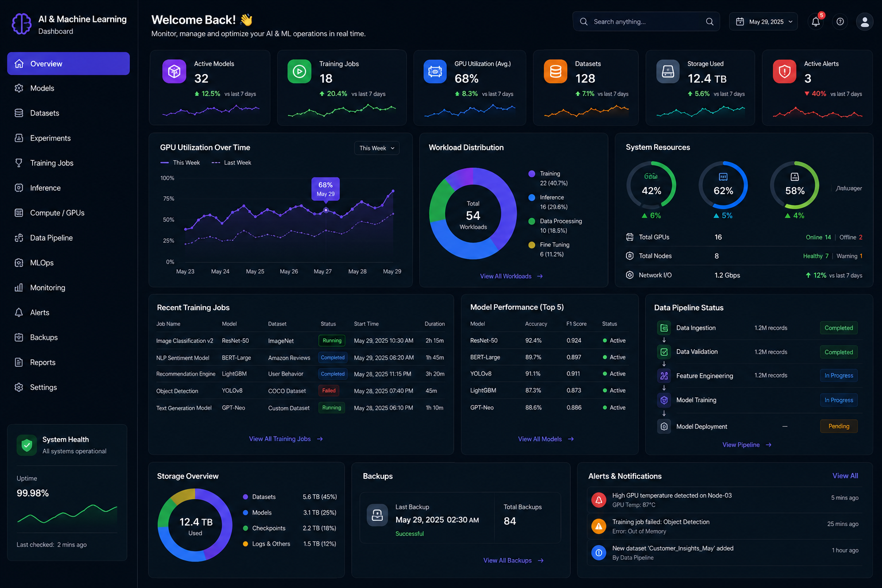The width and height of the screenshot is (882, 588).
Task: Click the Training legend color dot
Action: tap(532, 174)
